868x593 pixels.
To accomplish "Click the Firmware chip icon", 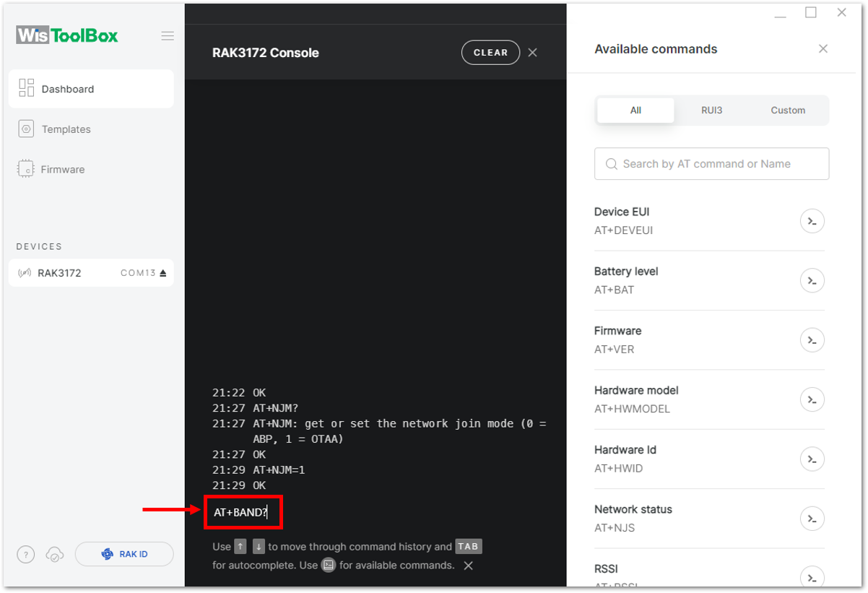I will click(x=26, y=170).
